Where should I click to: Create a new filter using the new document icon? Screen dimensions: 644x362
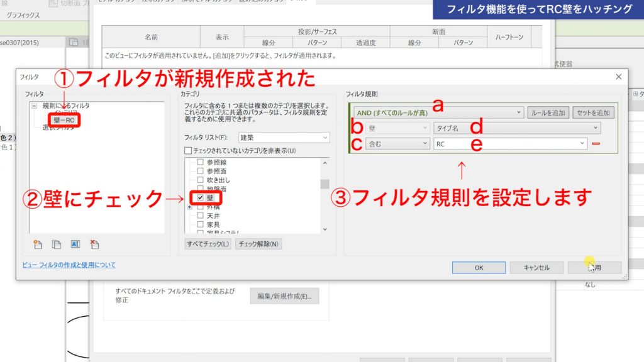pos(38,244)
